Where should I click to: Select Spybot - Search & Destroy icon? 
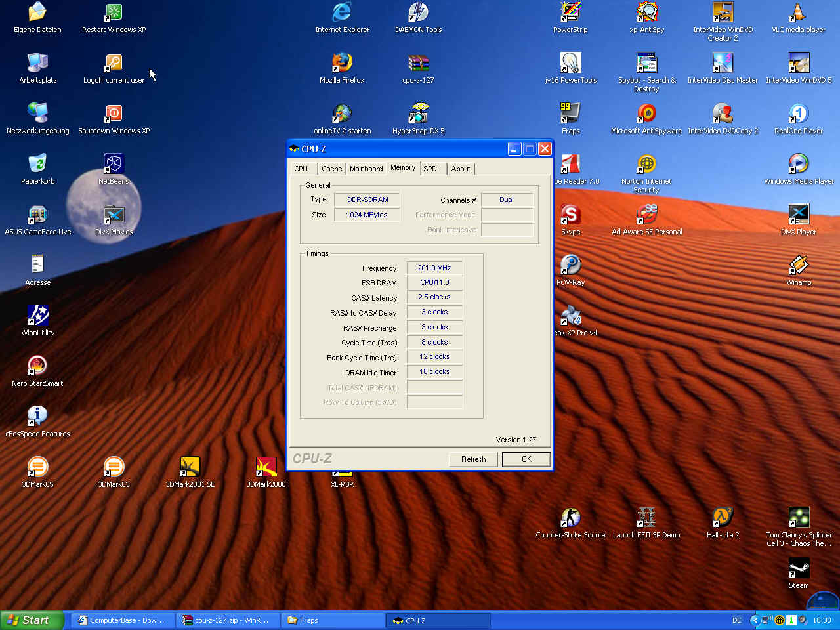coord(646,72)
